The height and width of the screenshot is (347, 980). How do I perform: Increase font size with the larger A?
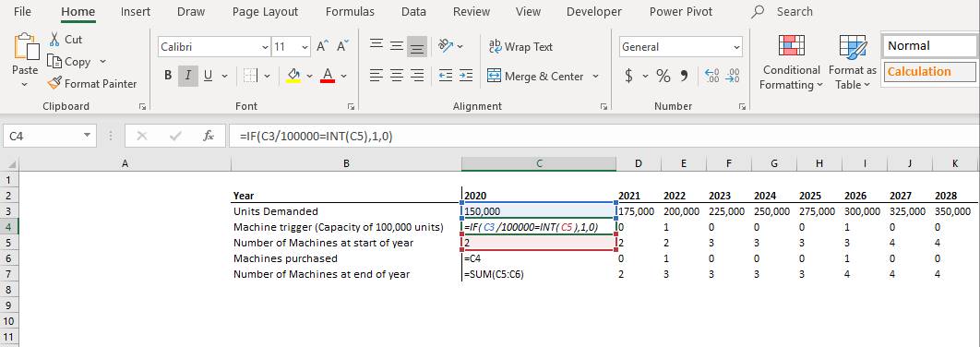coord(322,46)
